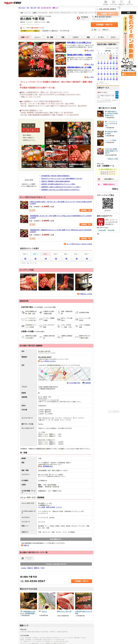The height and width of the screenshot is (644, 138).
Task: Reserve the 2,980円 course with 空席確認・予約
Action: click(86, 225)
